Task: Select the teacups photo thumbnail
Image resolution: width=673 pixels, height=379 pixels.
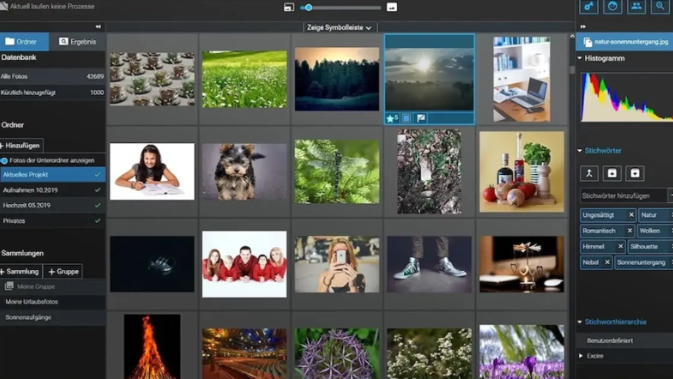Action: 152,79
